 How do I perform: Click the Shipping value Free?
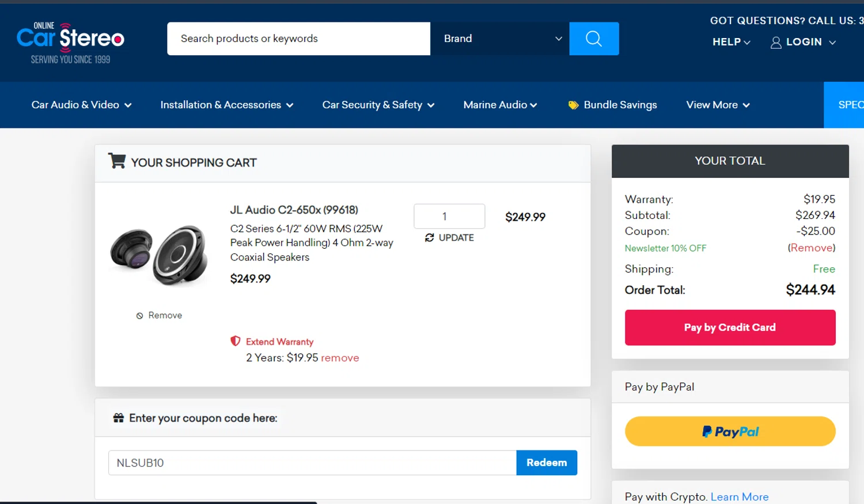pos(824,269)
